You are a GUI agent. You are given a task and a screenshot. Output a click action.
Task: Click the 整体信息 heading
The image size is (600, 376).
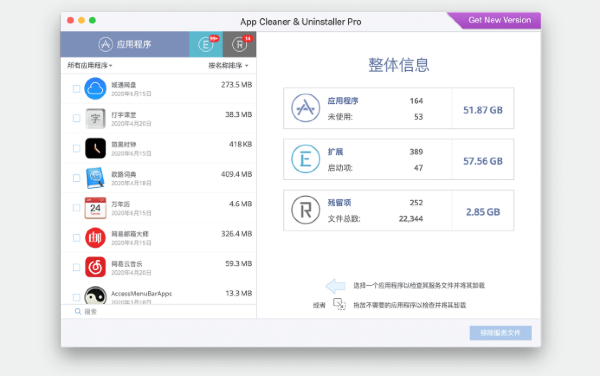pyautogui.click(x=399, y=65)
